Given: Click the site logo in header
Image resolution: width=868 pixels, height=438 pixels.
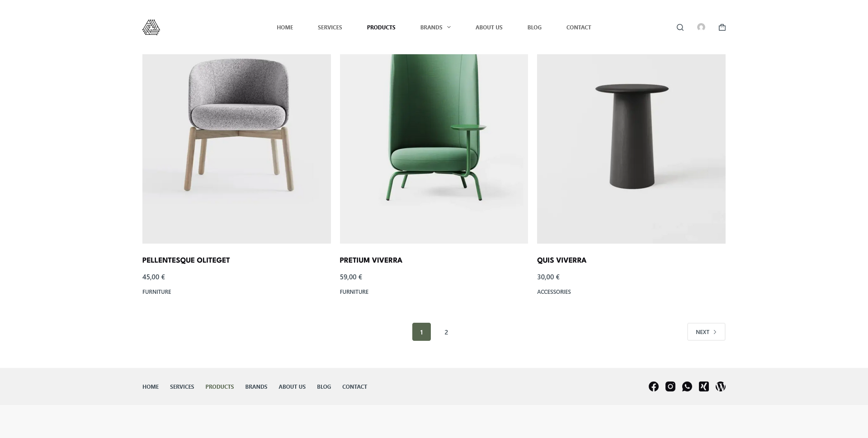Looking at the screenshot, I should click(x=151, y=27).
